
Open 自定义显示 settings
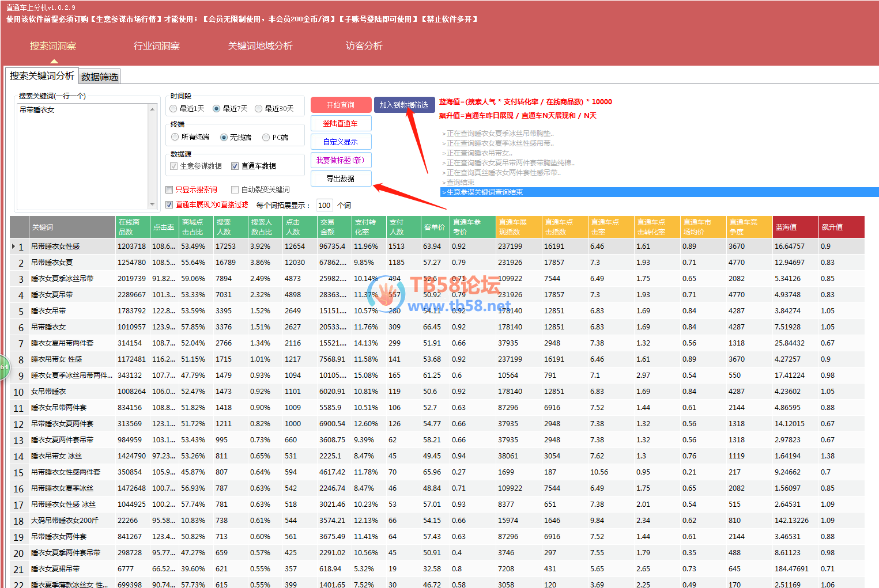coord(341,142)
